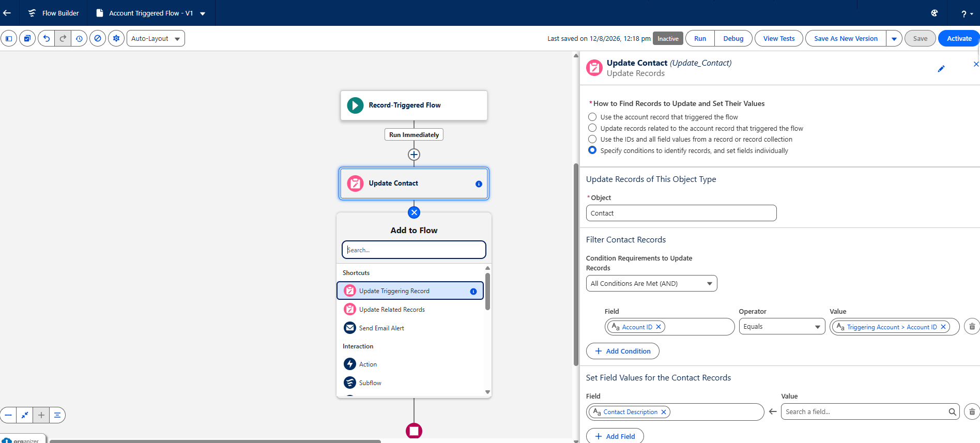This screenshot has height=443, width=980.
Task: Click the Flow Builder header label
Action: pos(60,13)
